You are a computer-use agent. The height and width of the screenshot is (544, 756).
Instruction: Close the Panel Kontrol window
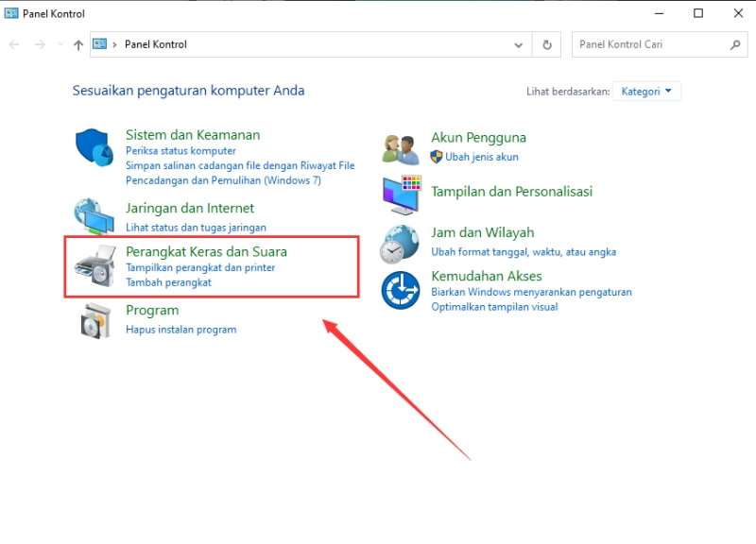point(738,13)
